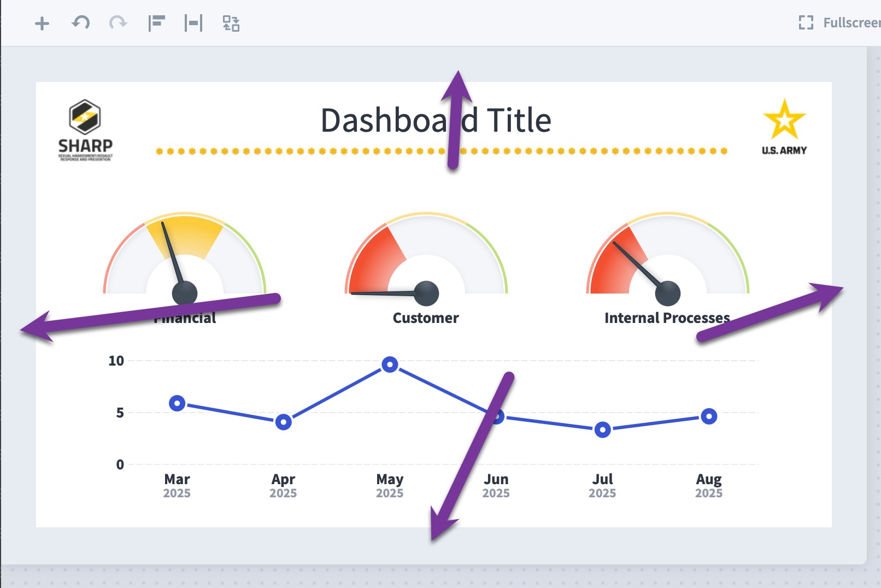
Task: Select the SHARP logo image
Action: click(85, 130)
